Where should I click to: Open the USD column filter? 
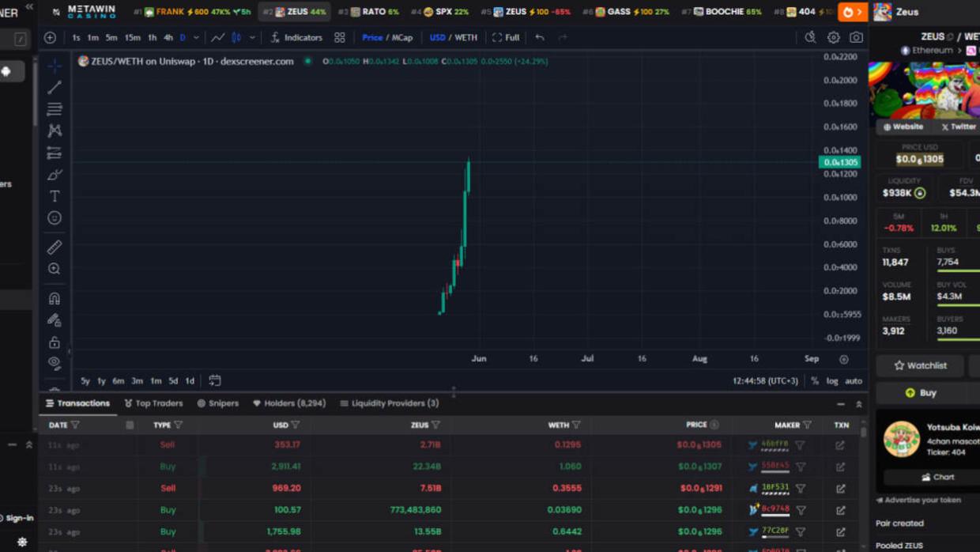(296, 425)
